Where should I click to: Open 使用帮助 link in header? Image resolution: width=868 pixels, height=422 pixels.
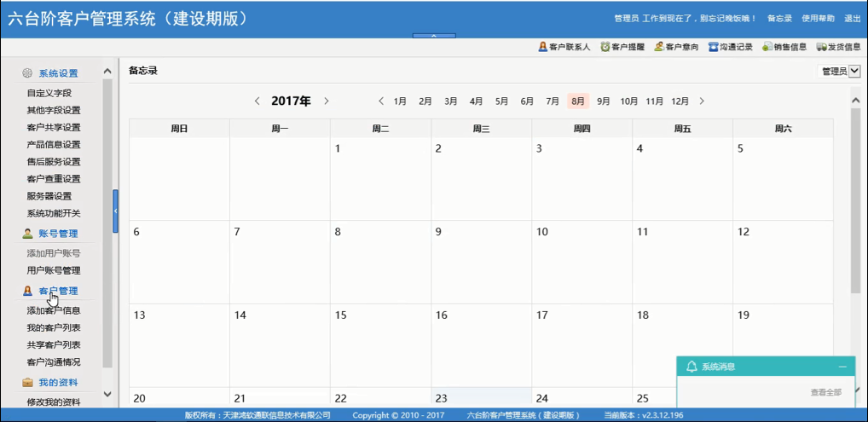point(819,18)
